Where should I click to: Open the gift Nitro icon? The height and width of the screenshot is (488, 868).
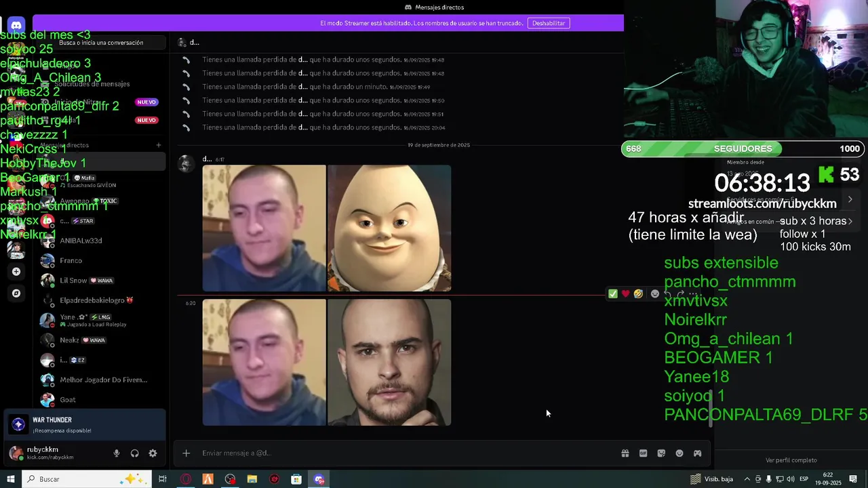(x=625, y=453)
